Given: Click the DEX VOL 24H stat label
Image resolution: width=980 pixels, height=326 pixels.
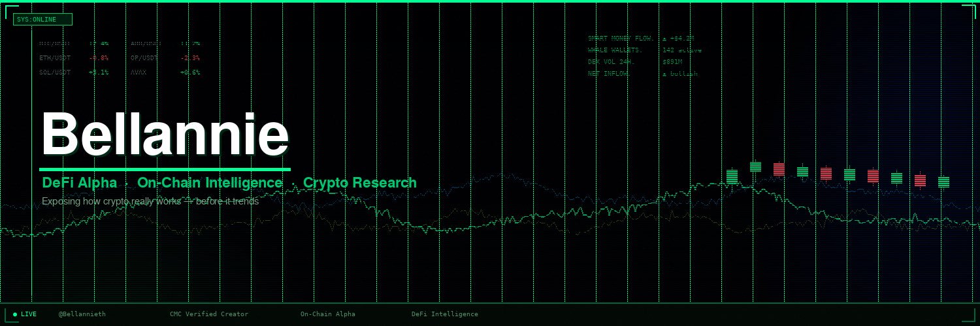Looking at the screenshot, I should click(x=611, y=62).
